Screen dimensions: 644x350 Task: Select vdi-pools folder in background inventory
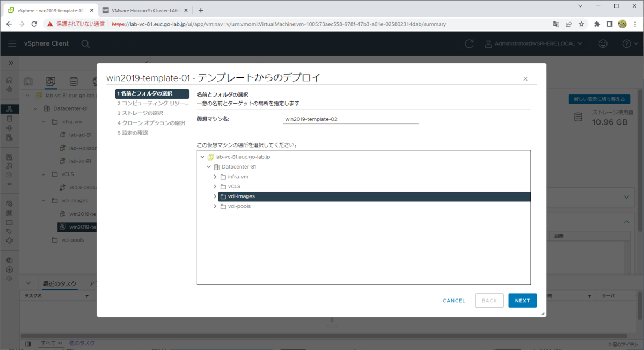click(x=72, y=240)
